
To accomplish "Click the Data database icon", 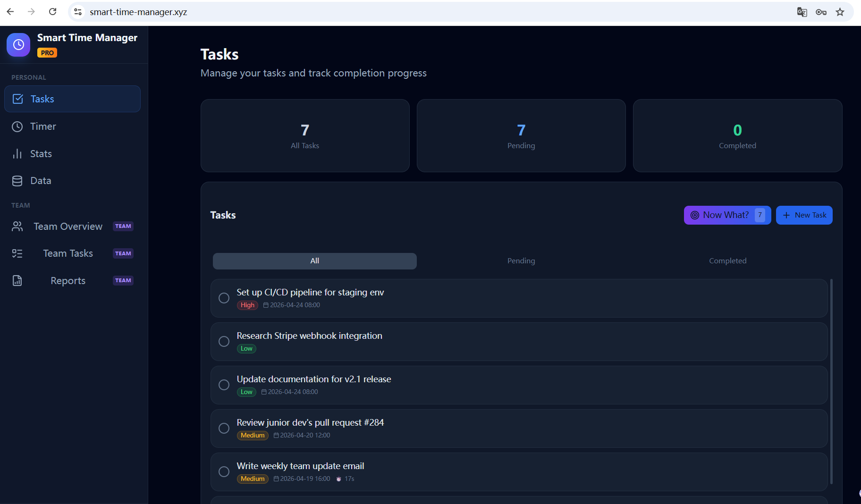I will 17,180.
